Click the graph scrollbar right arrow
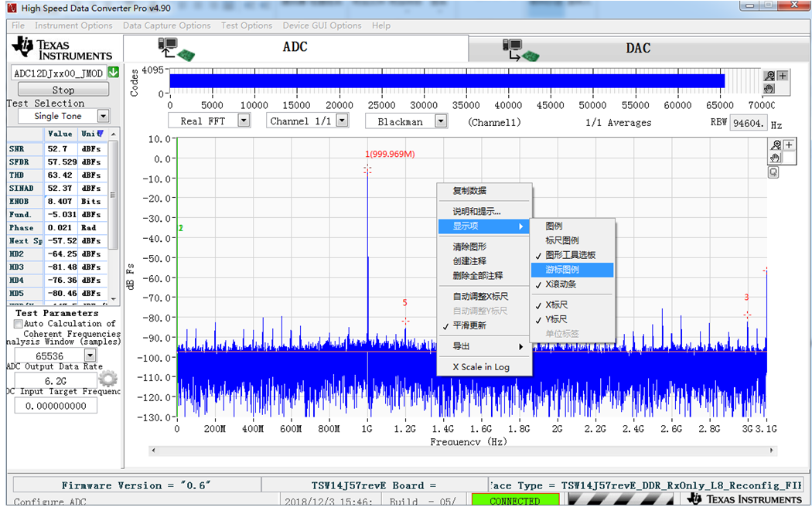 tap(772, 451)
